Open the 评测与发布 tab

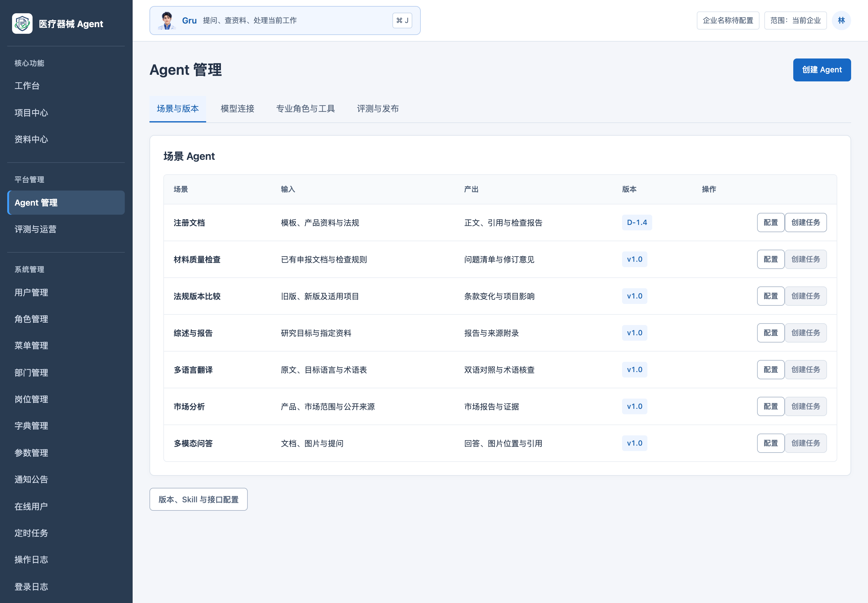coord(378,109)
